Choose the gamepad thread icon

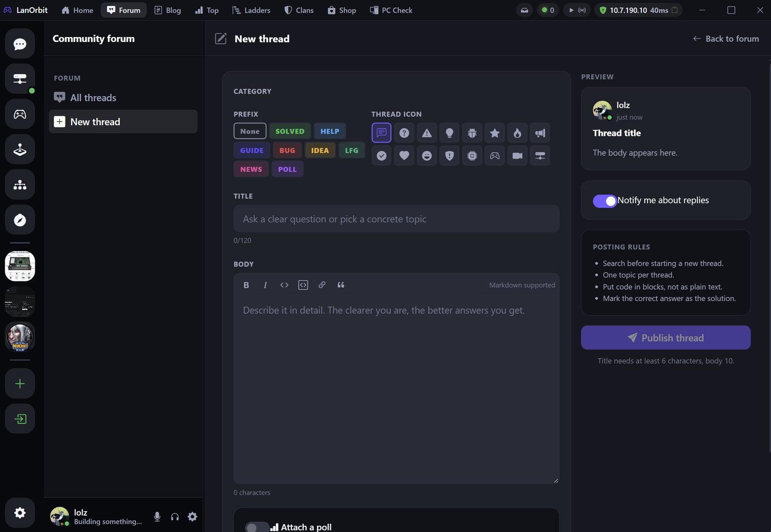(x=495, y=156)
